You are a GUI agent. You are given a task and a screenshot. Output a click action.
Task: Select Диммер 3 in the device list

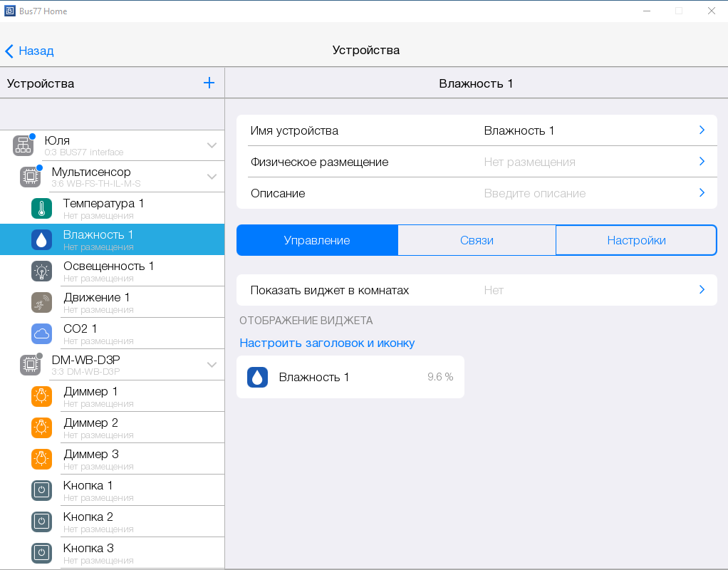tap(91, 459)
